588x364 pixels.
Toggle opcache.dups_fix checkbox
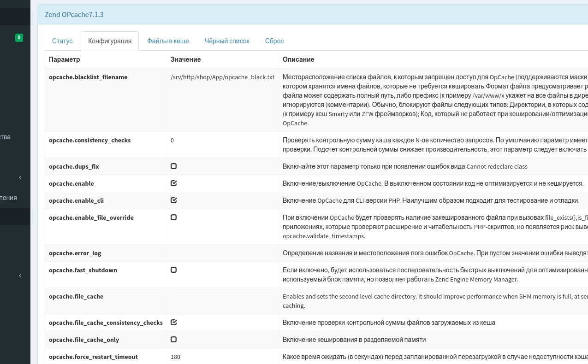(x=174, y=166)
